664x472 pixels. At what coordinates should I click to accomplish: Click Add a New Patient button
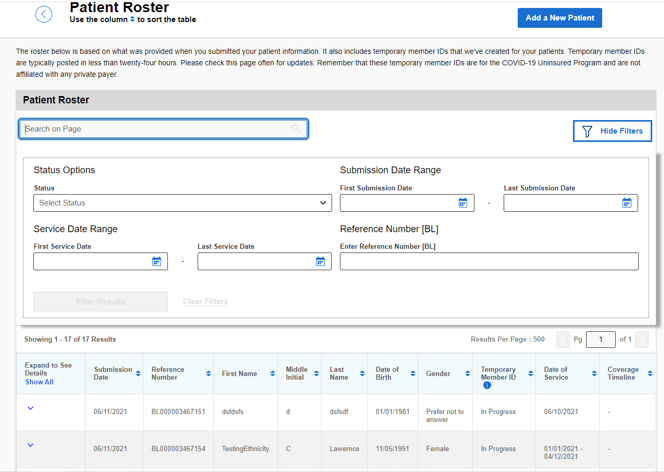(559, 18)
